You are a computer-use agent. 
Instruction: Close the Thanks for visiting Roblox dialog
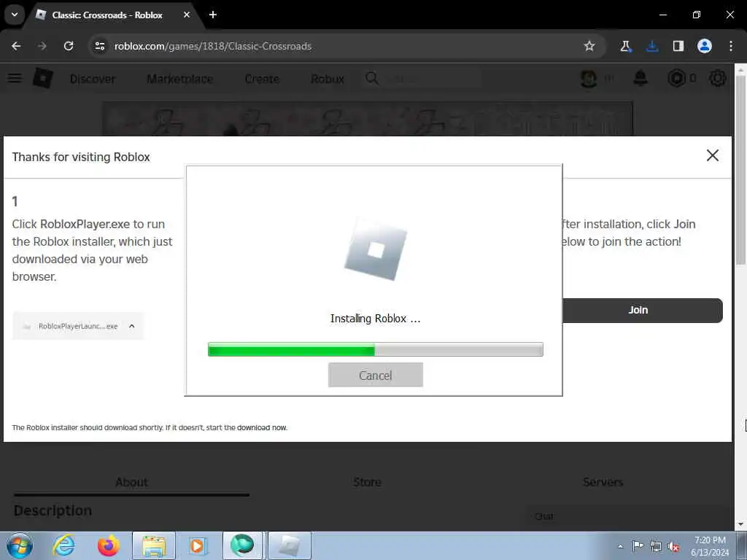point(713,155)
